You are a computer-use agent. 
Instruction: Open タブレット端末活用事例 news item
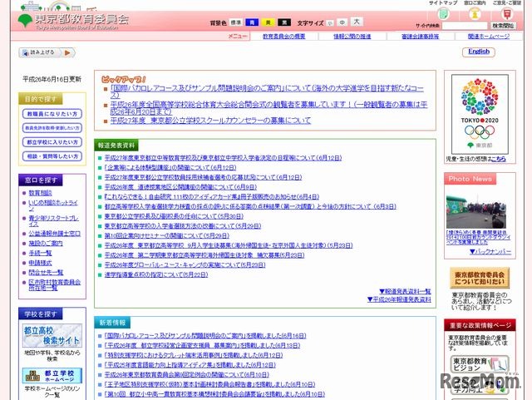pyautogui.click(x=194, y=355)
